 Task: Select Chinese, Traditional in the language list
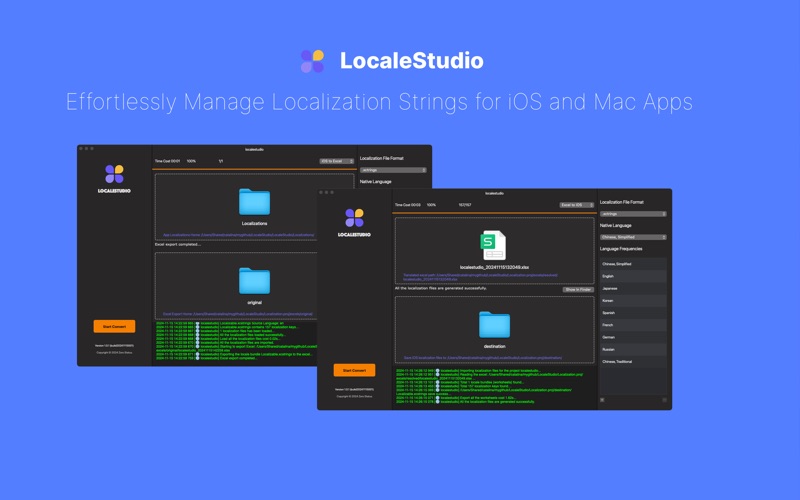(633, 362)
